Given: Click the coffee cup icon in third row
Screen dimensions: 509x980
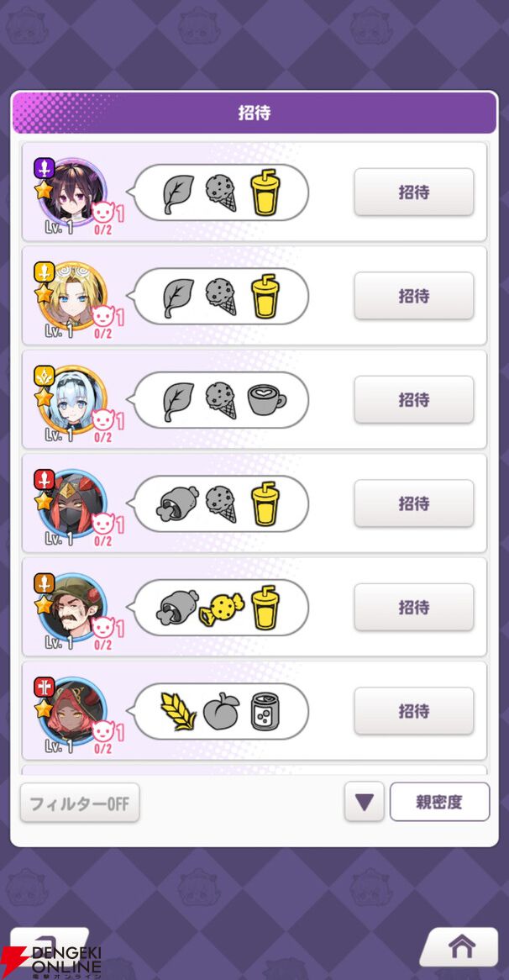Looking at the screenshot, I should (x=266, y=399).
